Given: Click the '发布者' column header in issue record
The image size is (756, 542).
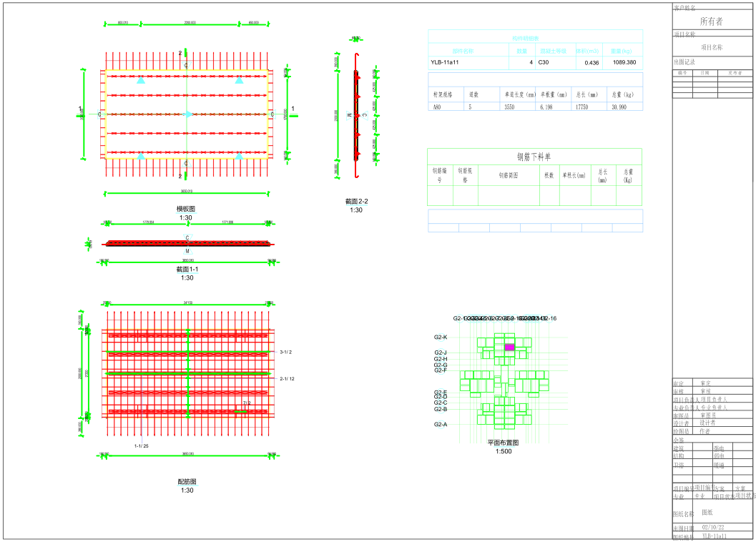Looking at the screenshot, I should [x=735, y=73].
